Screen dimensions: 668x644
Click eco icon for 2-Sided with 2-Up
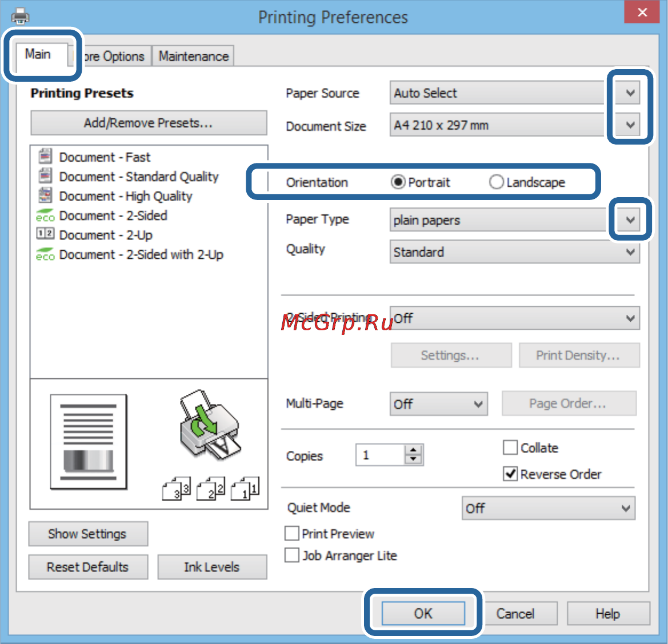click(45, 254)
